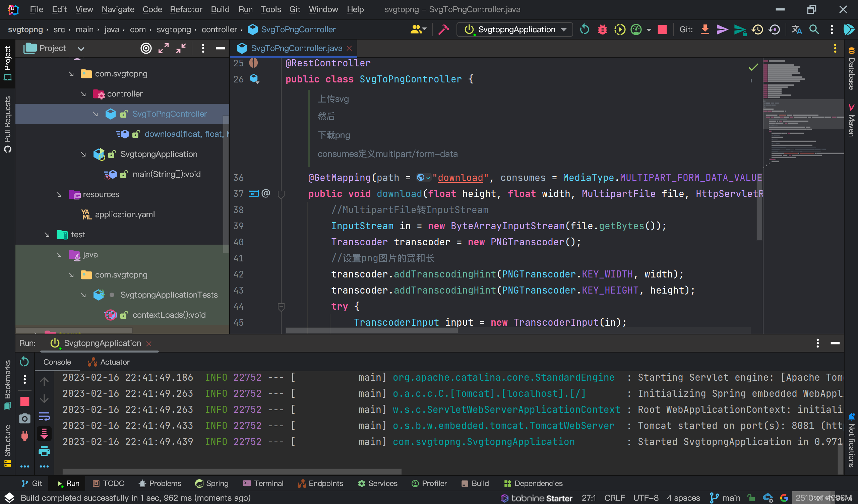Open Search Everywhere magnifier icon

(x=814, y=29)
